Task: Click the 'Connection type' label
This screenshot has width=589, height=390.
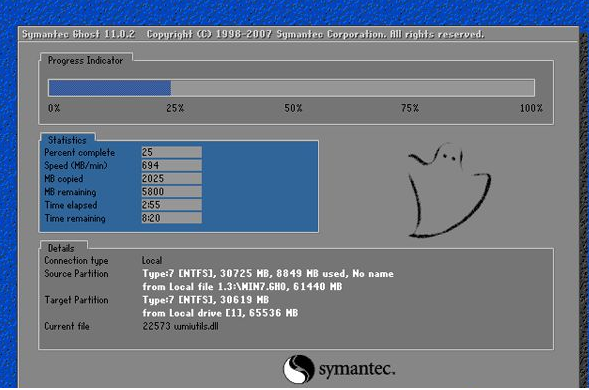Action: [76, 260]
